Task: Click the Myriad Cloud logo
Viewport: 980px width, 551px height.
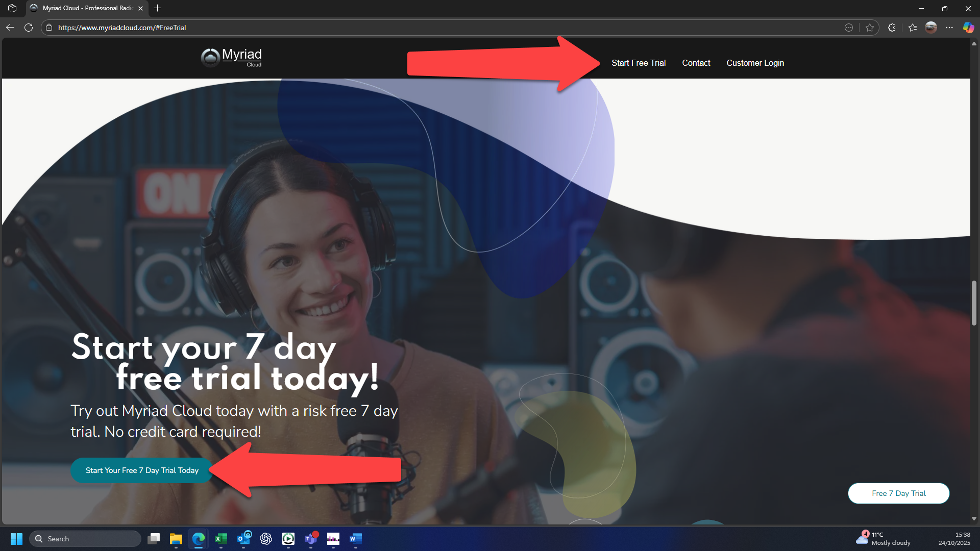Action: 231,57
